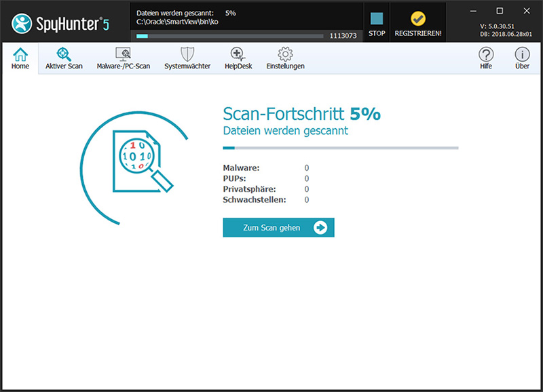This screenshot has height=392, width=543.
Task: Click version text V: 5.0.30.51
Action: (497, 26)
